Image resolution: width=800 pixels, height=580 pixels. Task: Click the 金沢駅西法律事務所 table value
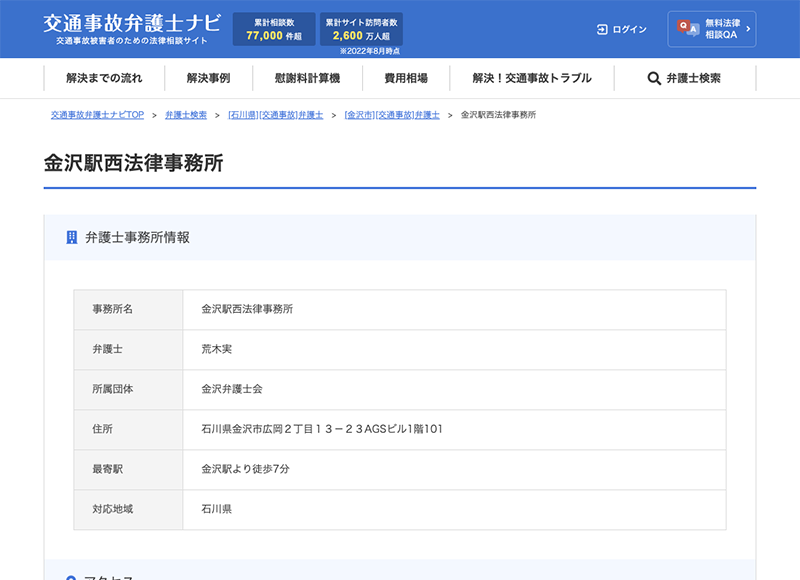(247, 309)
